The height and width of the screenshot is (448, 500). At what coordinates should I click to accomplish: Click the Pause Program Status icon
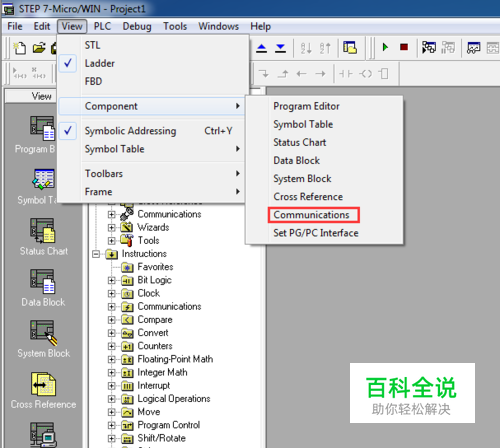pyautogui.click(x=448, y=47)
